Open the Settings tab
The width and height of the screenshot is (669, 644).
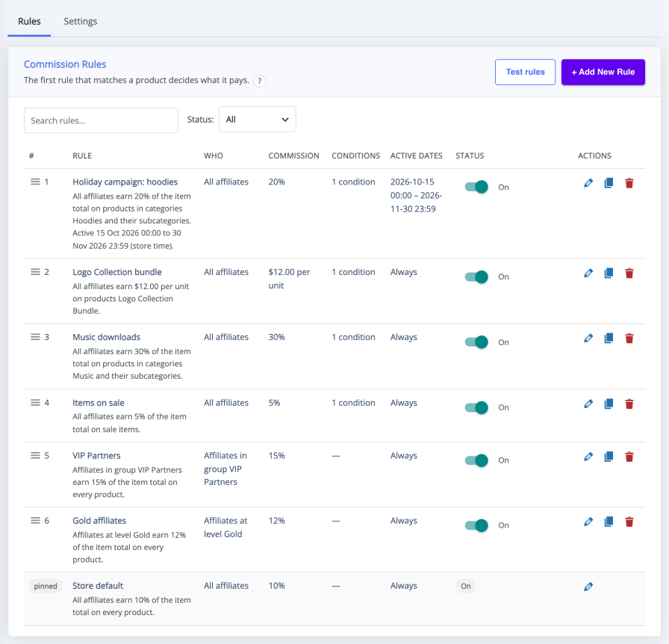80,22
